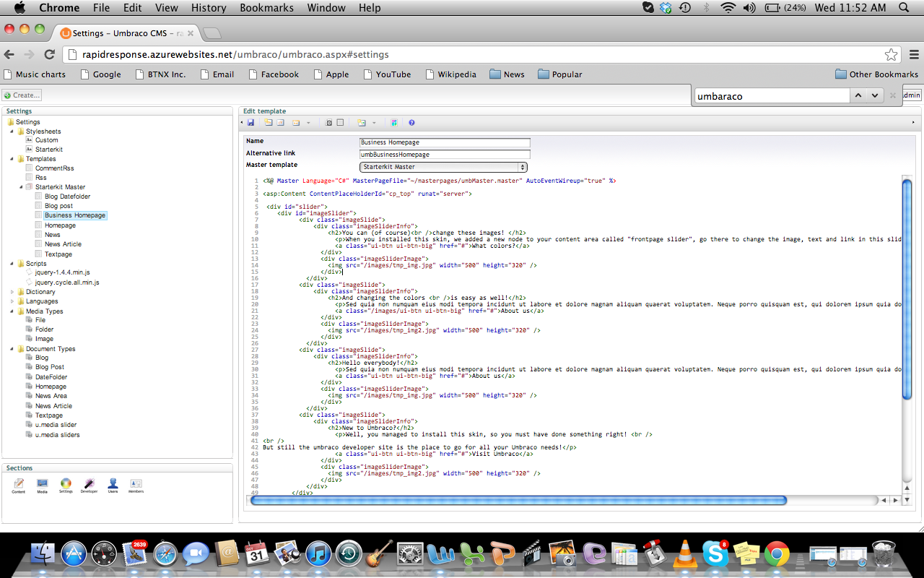Open Spotlight search in menu bar

coord(904,8)
